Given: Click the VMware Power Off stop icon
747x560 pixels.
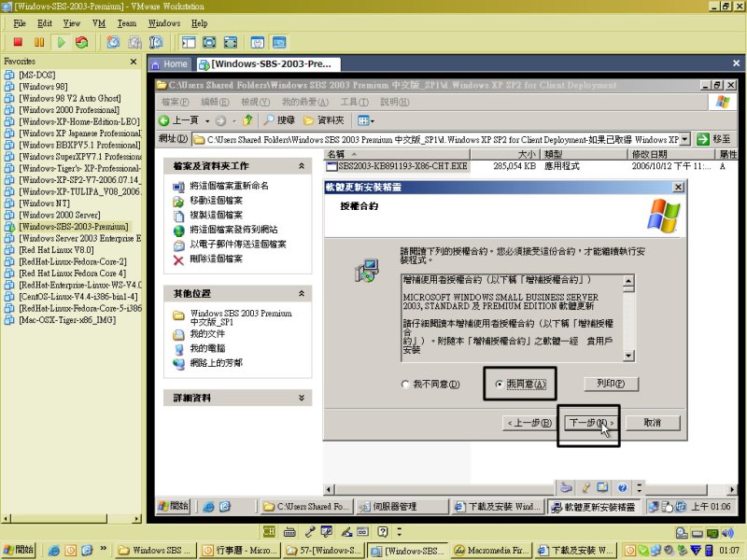Looking at the screenshot, I should tap(18, 42).
